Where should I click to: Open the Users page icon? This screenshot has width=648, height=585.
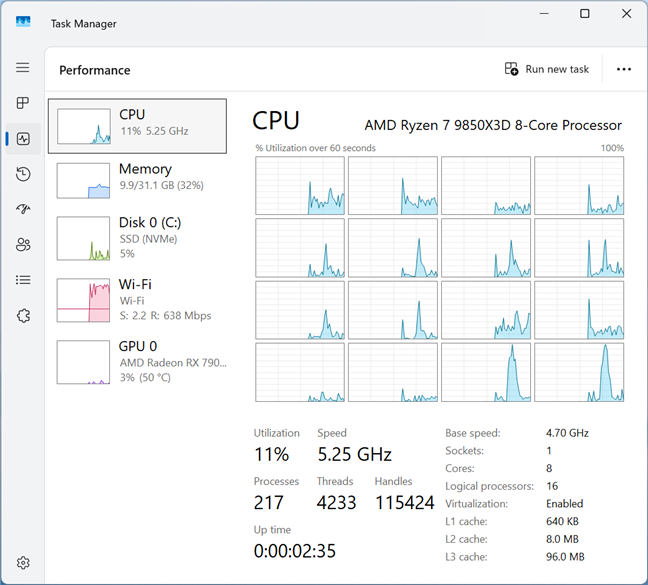23,245
